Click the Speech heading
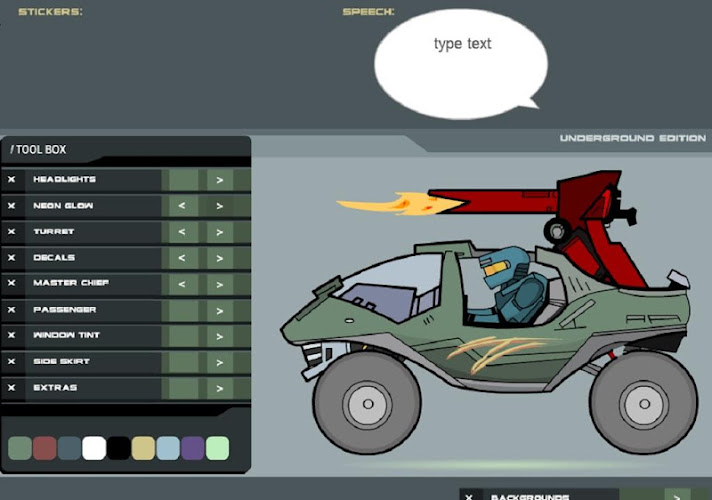The width and height of the screenshot is (712, 500). click(x=368, y=12)
